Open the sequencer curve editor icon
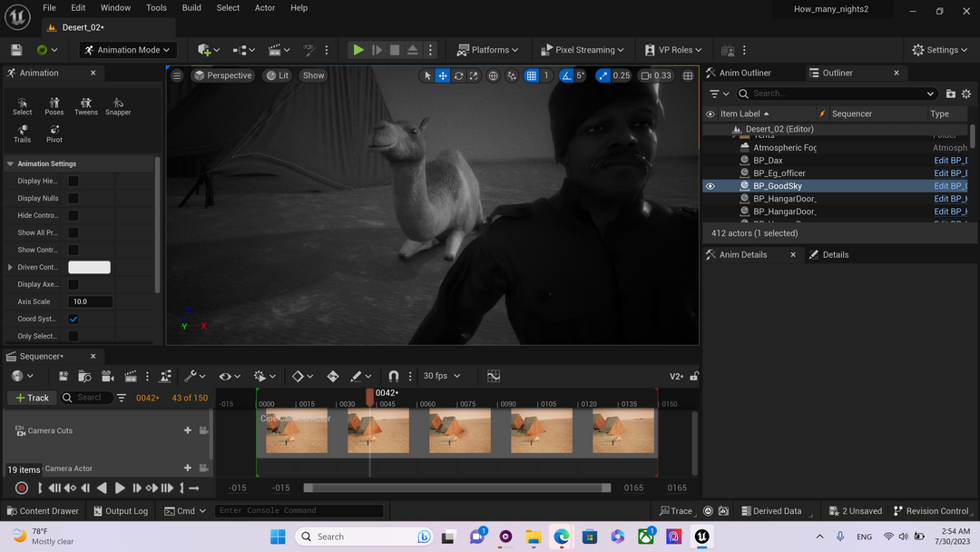This screenshot has width=980, height=552. tap(494, 376)
